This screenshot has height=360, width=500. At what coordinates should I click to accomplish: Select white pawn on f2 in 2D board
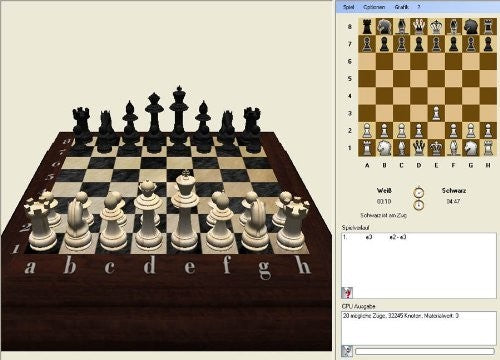(454, 131)
